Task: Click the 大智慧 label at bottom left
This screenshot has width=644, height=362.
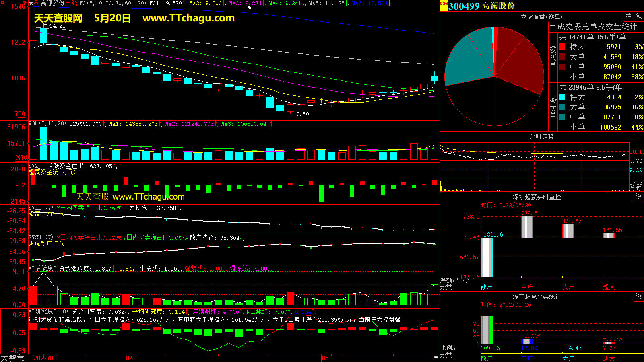Action: 12,358
